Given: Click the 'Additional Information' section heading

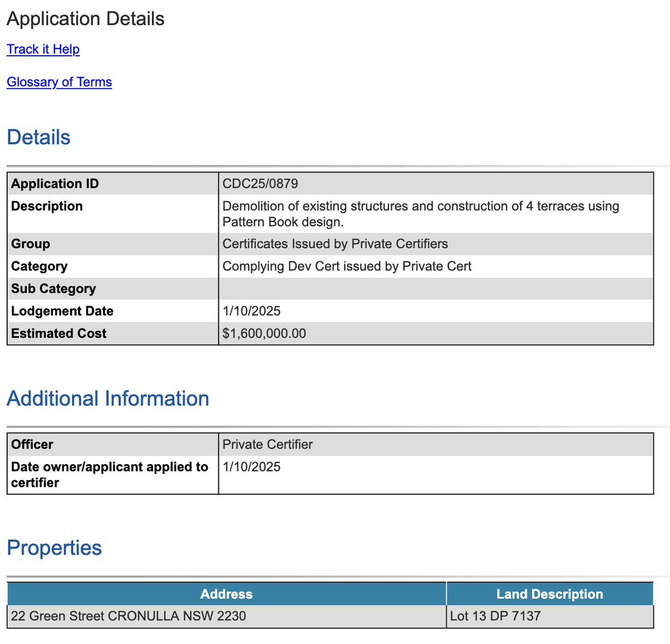Looking at the screenshot, I should [x=108, y=399].
